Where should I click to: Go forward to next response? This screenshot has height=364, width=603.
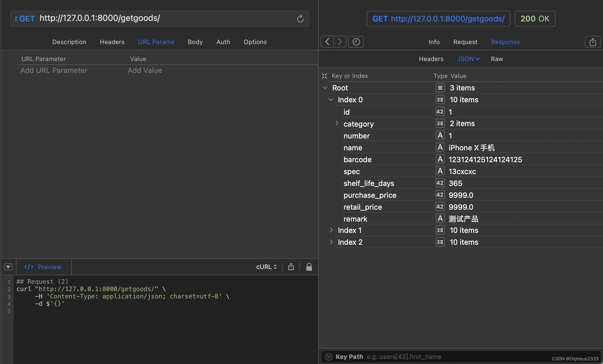(340, 42)
